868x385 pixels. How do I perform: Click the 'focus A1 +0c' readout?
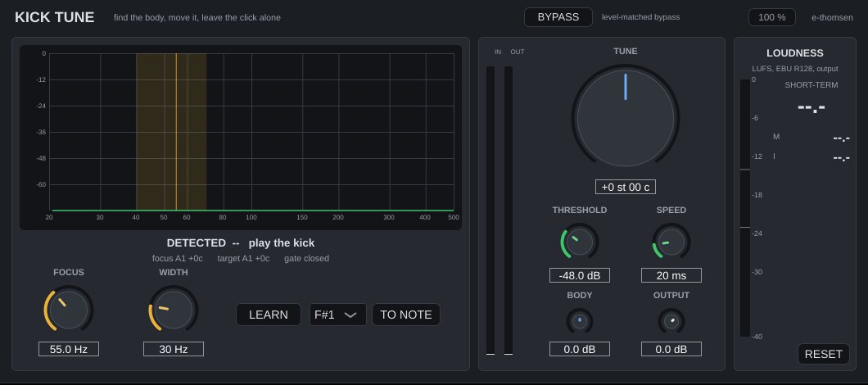click(178, 259)
